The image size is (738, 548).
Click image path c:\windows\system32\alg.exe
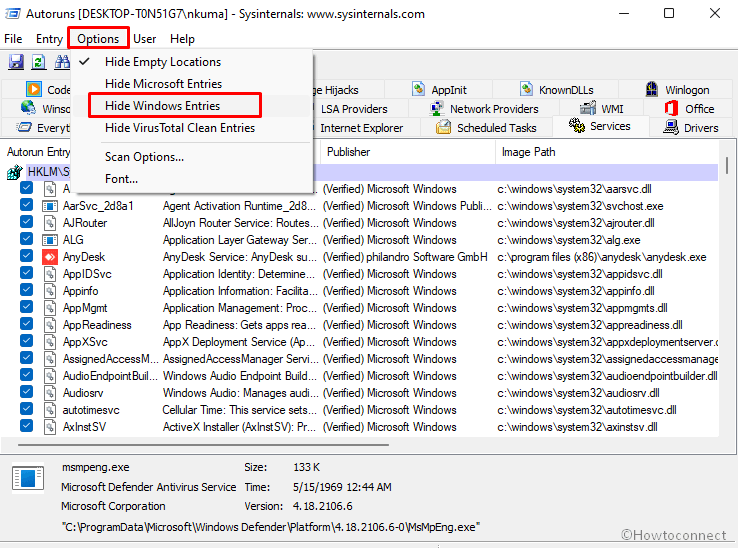(x=569, y=240)
